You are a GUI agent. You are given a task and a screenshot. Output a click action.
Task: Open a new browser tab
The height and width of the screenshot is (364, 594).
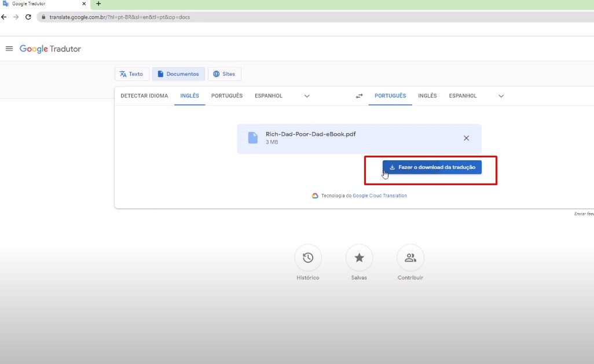[x=98, y=4]
